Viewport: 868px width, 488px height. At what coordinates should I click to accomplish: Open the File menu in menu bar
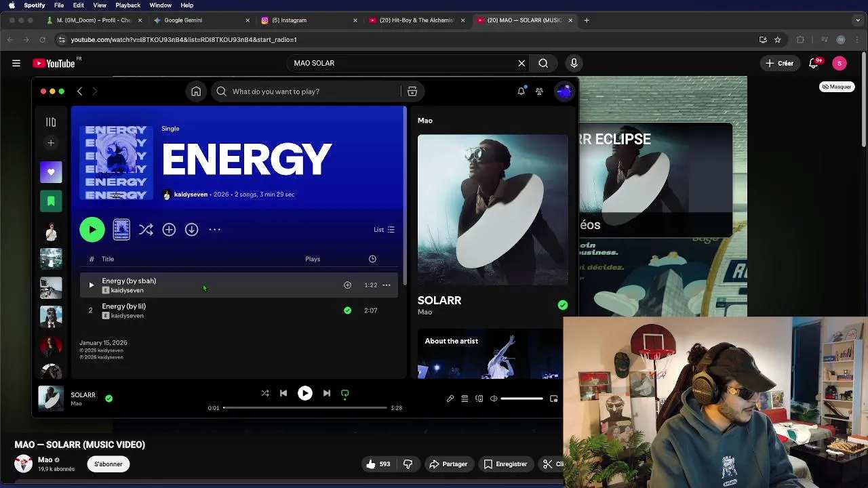point(59,5)
